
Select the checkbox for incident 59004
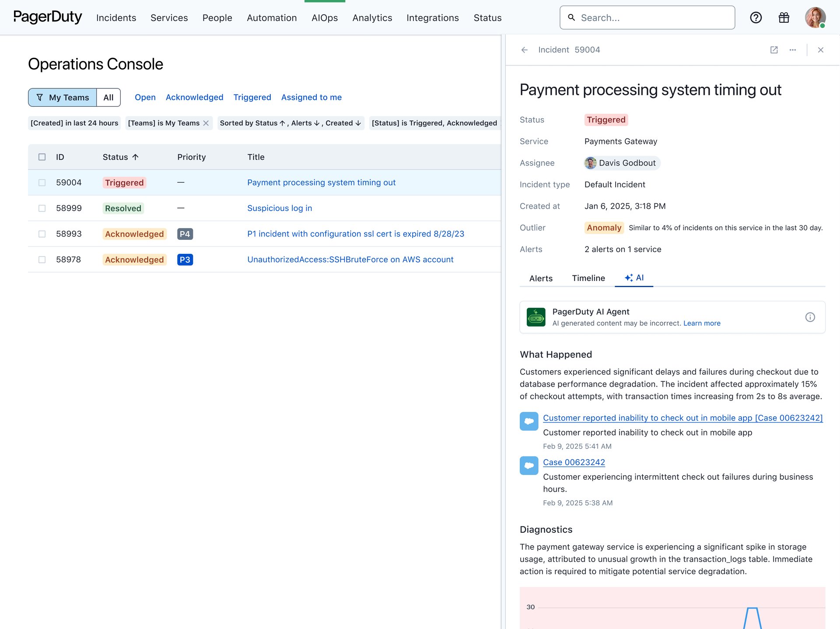pos(42,183)
